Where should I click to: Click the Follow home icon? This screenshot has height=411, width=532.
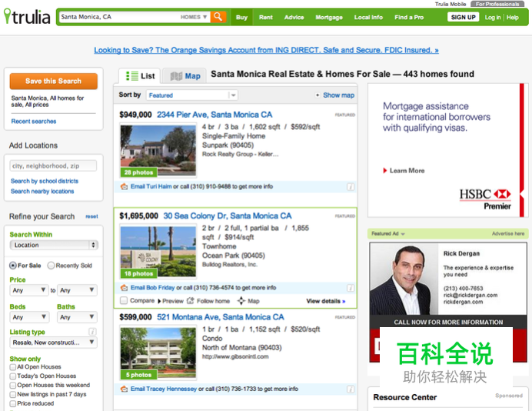click(x=191, y=301)
